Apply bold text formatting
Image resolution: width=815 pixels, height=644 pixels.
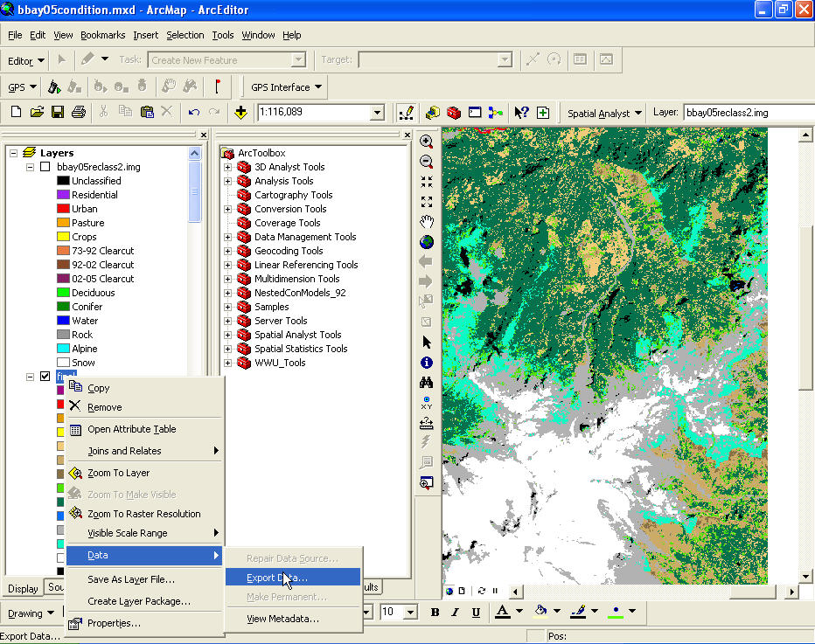coord(435,613)
